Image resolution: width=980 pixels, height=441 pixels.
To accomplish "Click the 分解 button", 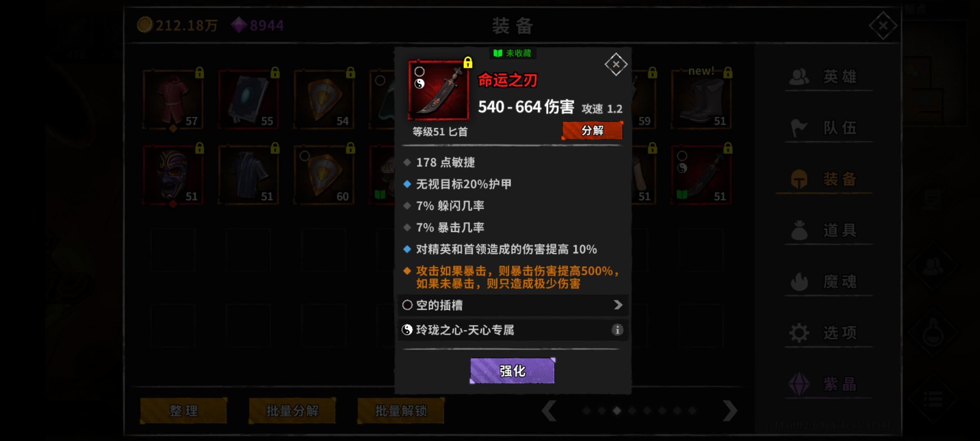I will (x=592, y=131).
